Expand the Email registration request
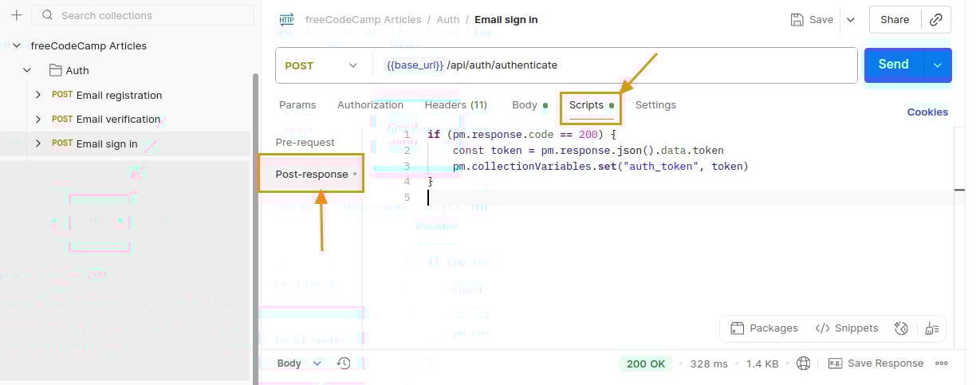Image resolution: width=980 pixels, height=385 pixels. coord(37,95)
